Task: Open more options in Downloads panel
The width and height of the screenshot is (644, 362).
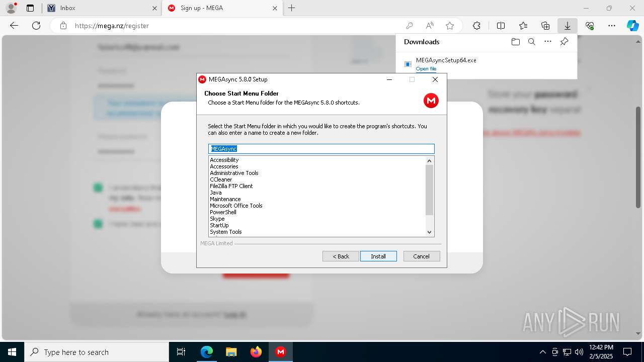Action: [548, 42]
